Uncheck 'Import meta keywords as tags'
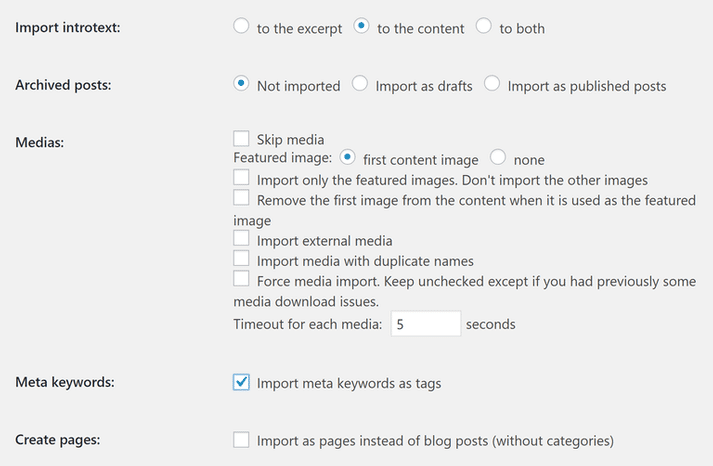The width and height of the screenshot is (713, 466). pyautogui.click(x=241, y=382)
